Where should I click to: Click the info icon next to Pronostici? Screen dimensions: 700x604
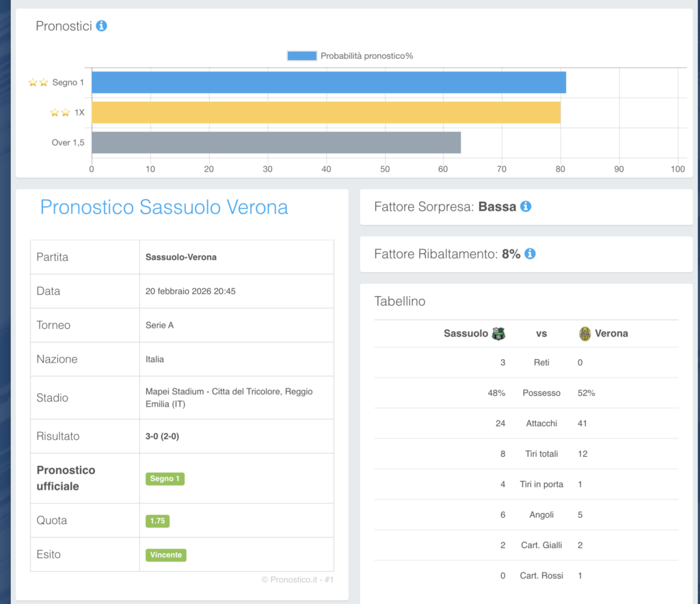click(x=101, y=26)
